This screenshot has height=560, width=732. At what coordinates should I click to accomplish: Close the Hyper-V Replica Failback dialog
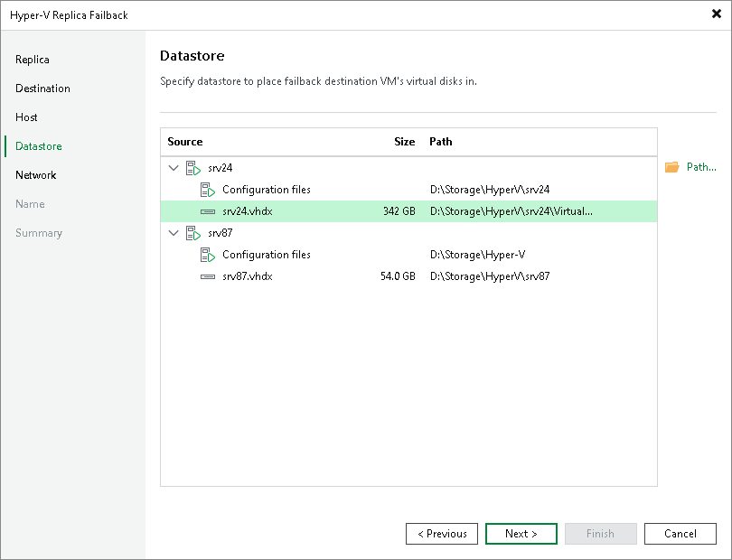716,14
